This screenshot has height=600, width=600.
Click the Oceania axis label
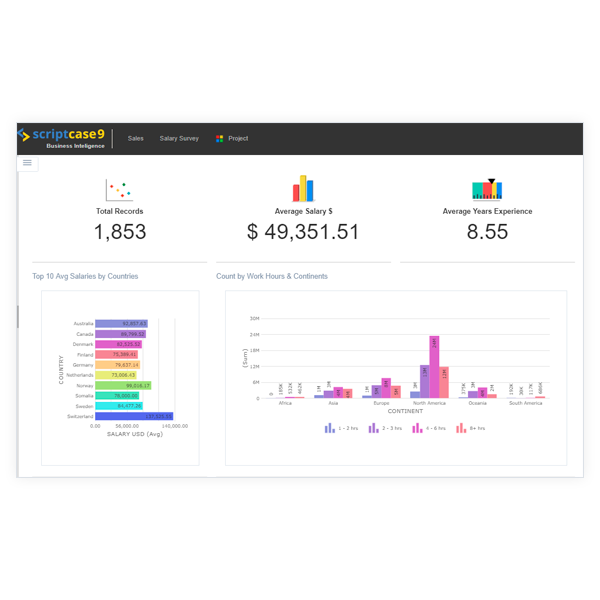coord(478,403)
